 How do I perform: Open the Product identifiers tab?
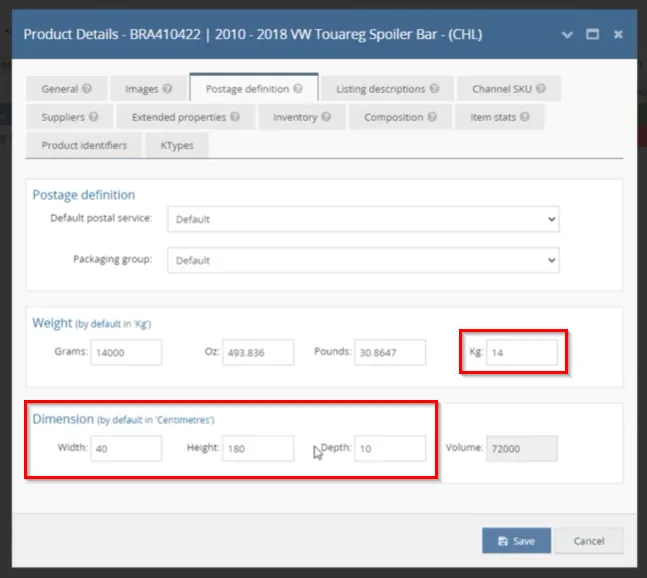(84, 145)
